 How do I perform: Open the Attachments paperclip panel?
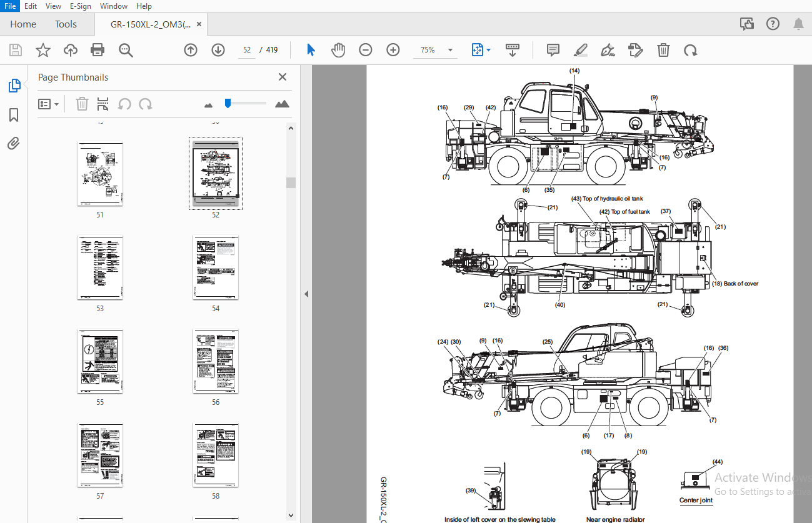point(14,144)
